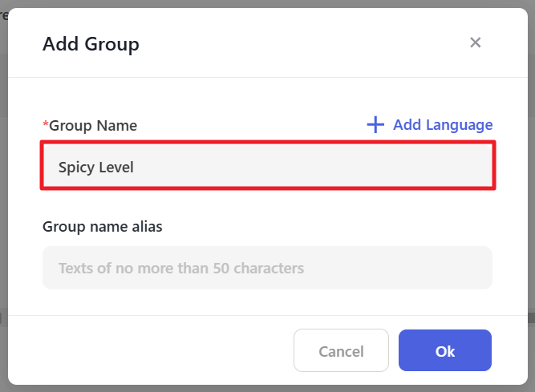Click the Group name alias label
The height and width of the screenshot is (392, 535).
click(103, 227)
